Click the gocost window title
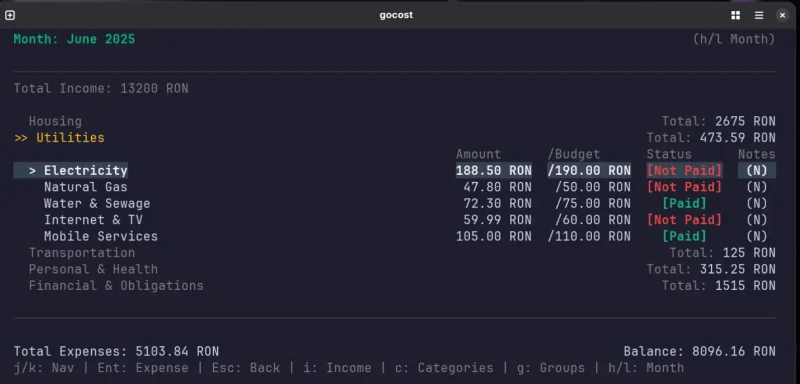This screenshot has width=800, height=384. tap(396, 15)
